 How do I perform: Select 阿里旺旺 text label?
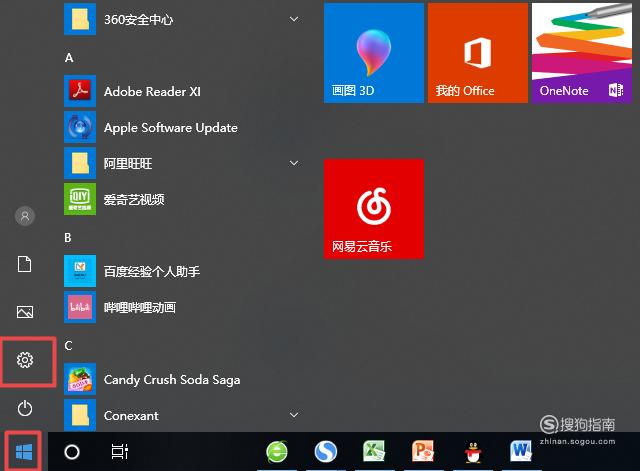pos(128,164)
